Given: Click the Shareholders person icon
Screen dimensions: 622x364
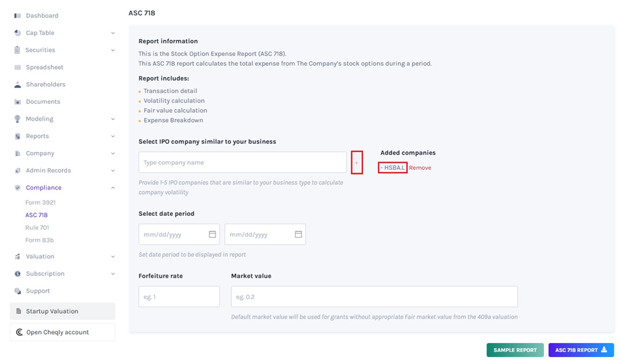Looking at the screenshot, I should tap(18, 84).
